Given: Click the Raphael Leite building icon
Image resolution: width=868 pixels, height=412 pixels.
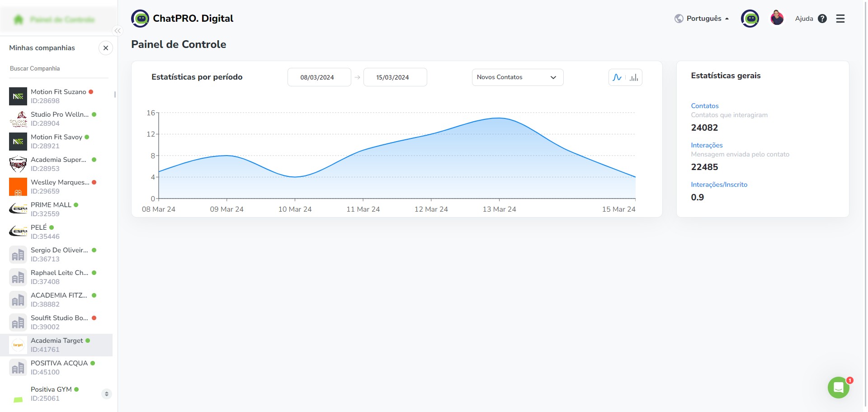Looking at the screenshot, I should (x=18, y=277).
